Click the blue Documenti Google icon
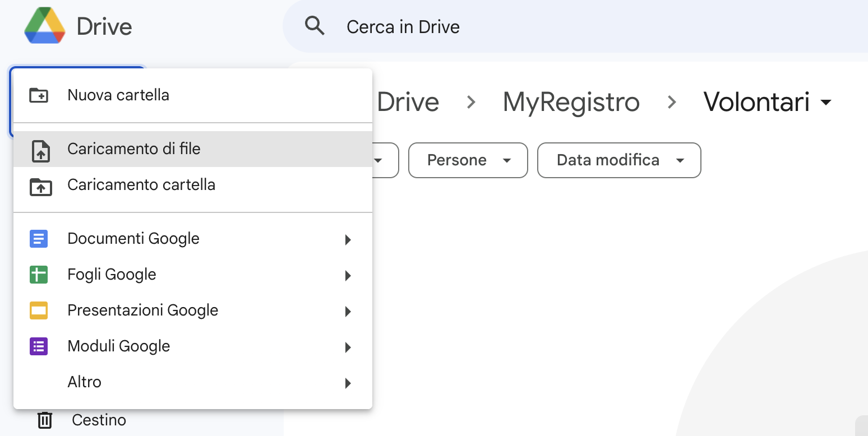The height and width of the screenshot is (436, 868). click(39, 239)
